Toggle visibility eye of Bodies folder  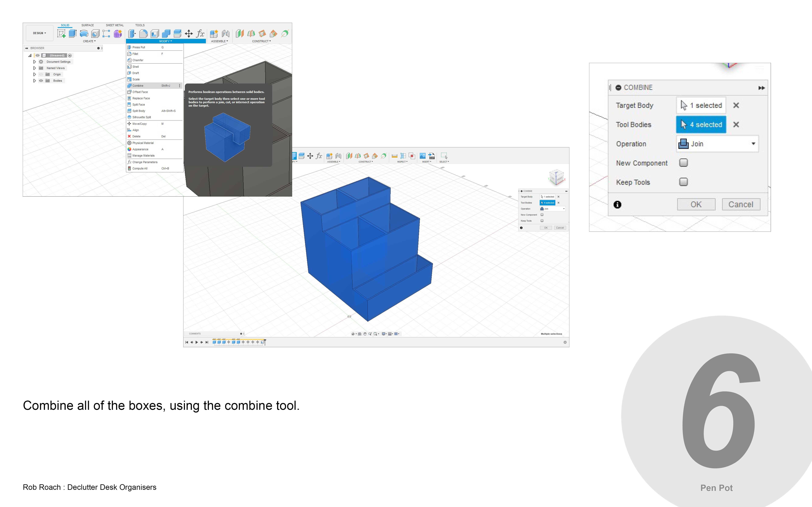[x=41, y=80]
